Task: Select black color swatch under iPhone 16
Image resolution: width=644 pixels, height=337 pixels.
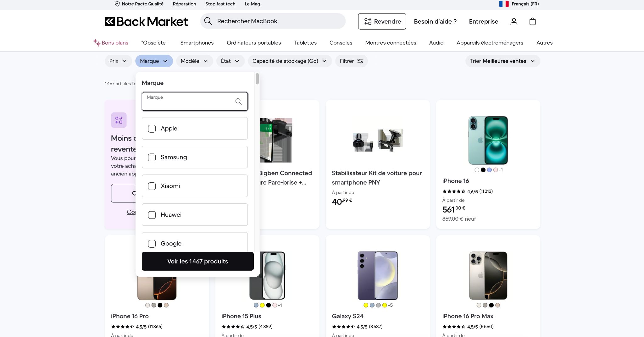Action: point(483,170)
